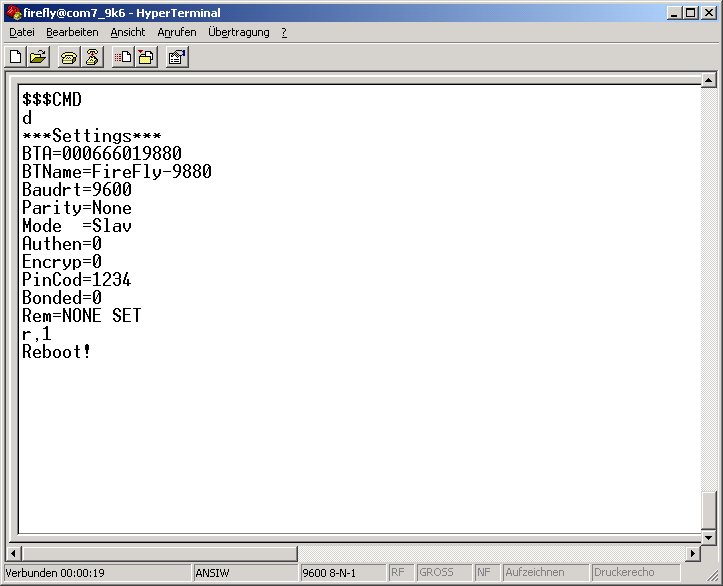
Task: Open the Anrufen menu
Action: click(x=176, y=32)
